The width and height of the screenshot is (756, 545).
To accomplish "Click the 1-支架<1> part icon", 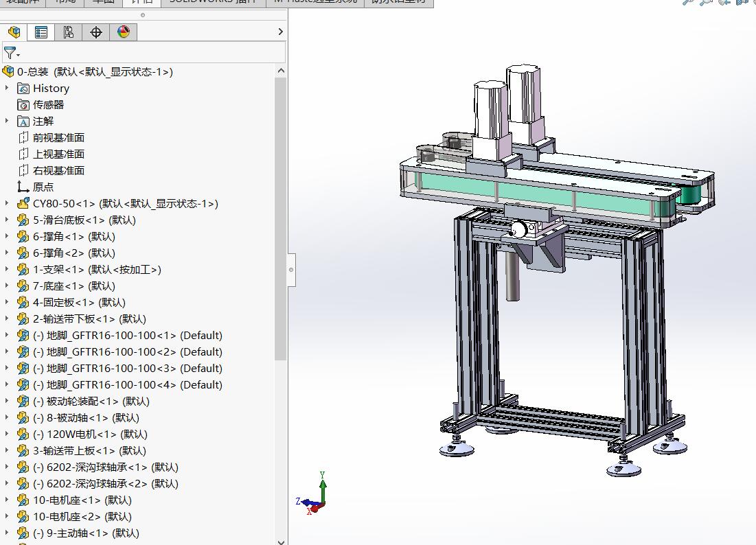I will [x=23, y=269].
